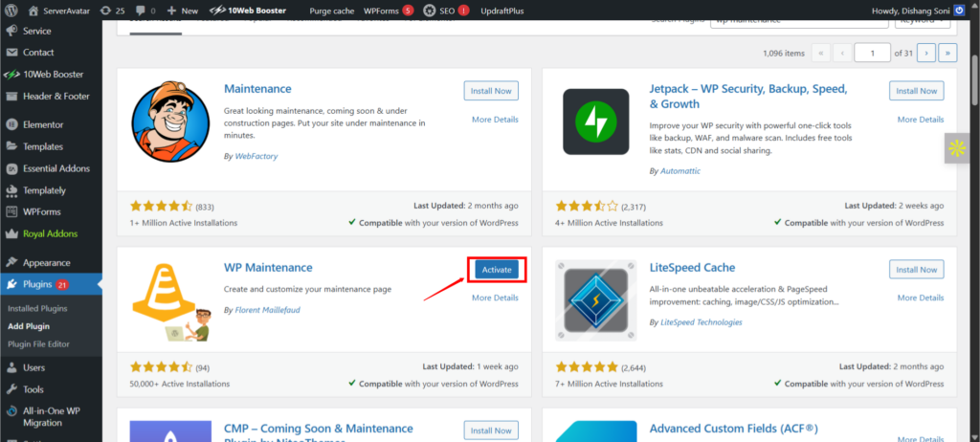Open the Keyword search type dropdown
Viewport: 980px width, 442px height.
tap(922, 23)
